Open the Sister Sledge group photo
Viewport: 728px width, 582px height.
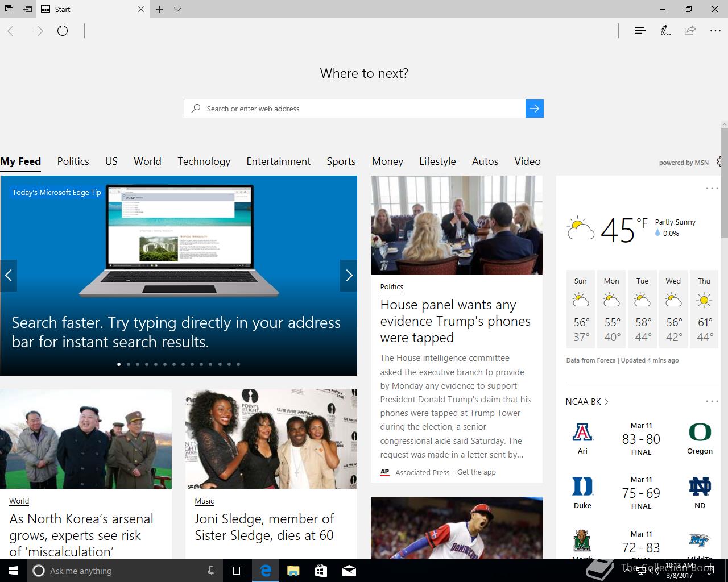pyautogui.click(x=271, y=439)
